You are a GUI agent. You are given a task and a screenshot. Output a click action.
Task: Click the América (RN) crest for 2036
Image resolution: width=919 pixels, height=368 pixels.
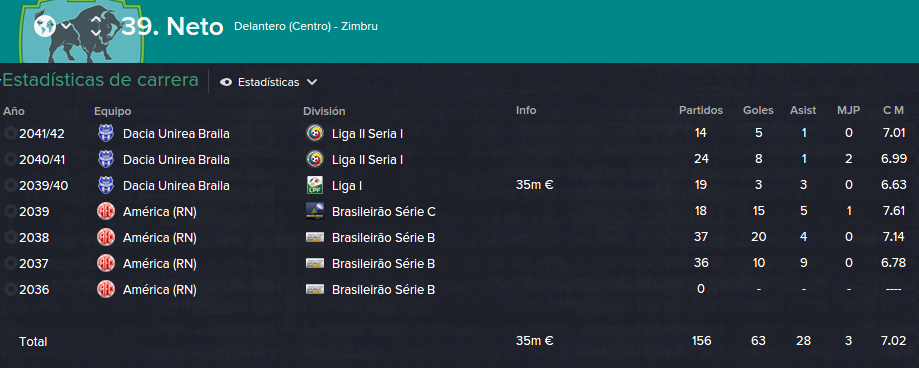[105, 289]
